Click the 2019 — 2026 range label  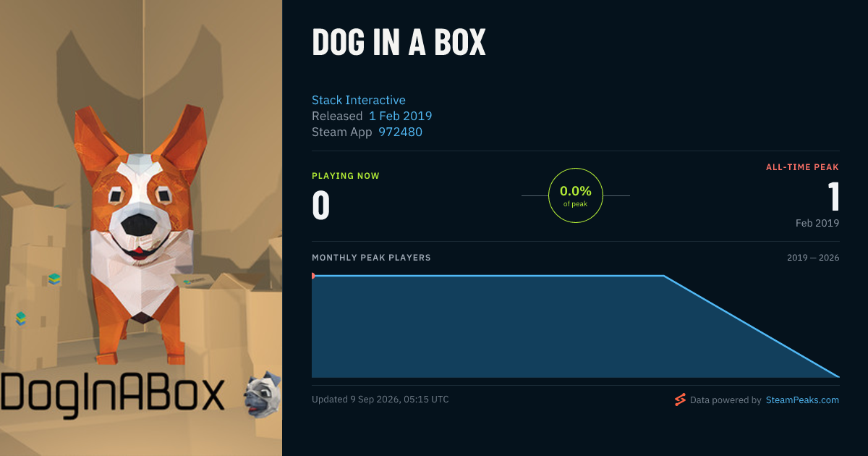point(813,258)
